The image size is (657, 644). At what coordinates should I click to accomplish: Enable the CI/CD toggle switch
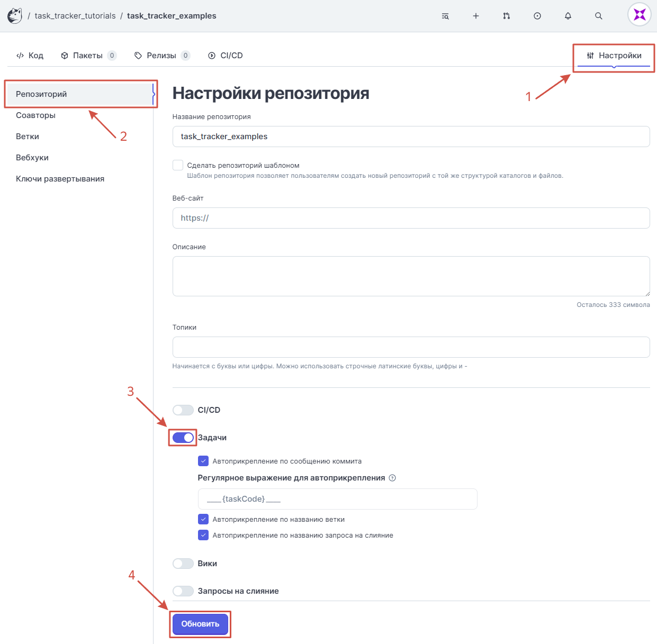point(183,410)
